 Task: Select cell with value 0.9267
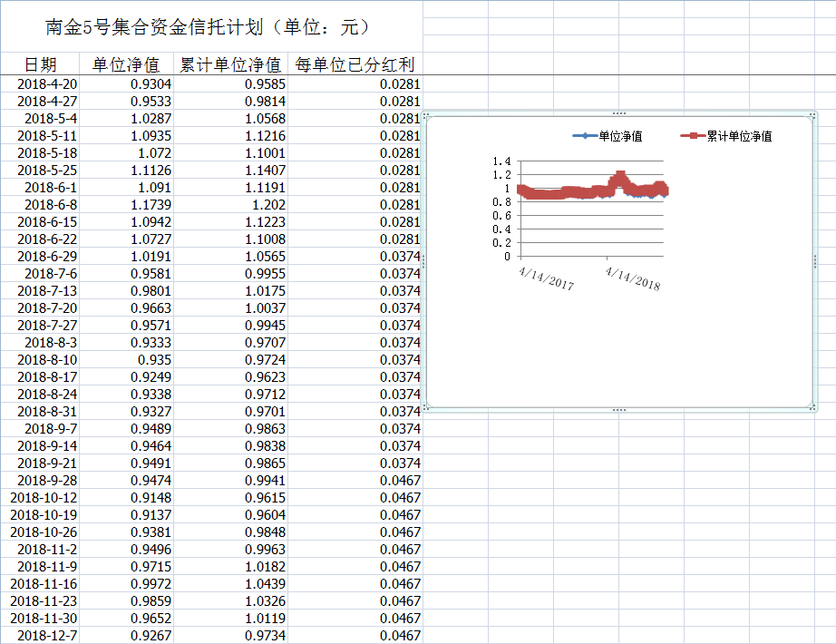coord(126,636)
